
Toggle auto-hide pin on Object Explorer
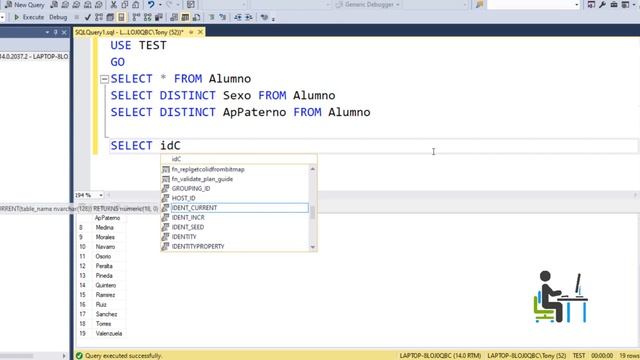pos(56,32)
